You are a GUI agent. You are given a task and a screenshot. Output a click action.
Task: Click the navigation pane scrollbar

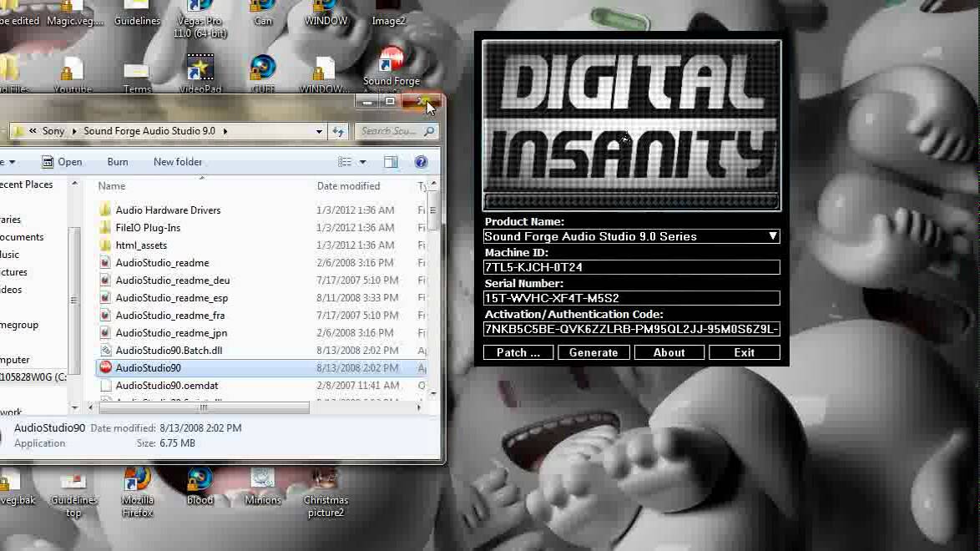click(73, 301)
